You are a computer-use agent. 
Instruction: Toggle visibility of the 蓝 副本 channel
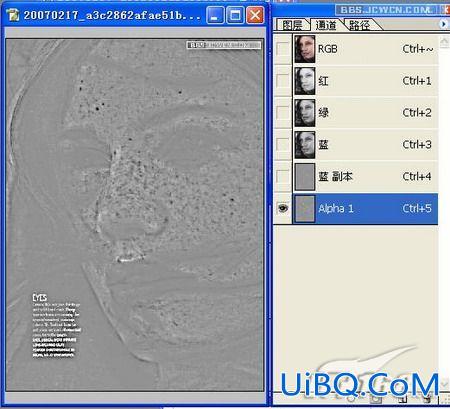coord(283,177)
